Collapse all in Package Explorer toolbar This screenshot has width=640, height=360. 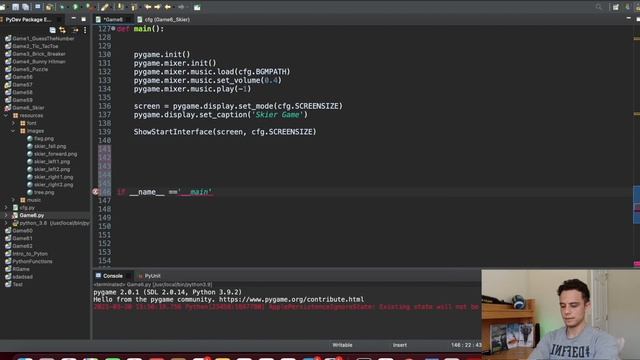coord(53,30)
